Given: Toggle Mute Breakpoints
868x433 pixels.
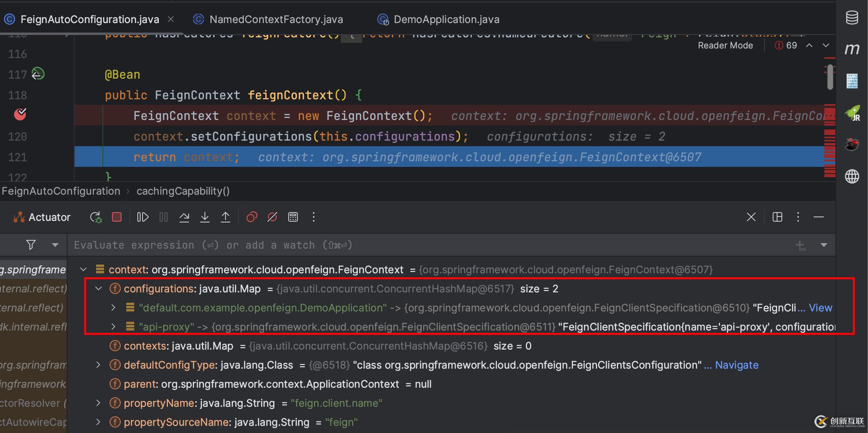Looking at the screenshot, I should 272,217.
